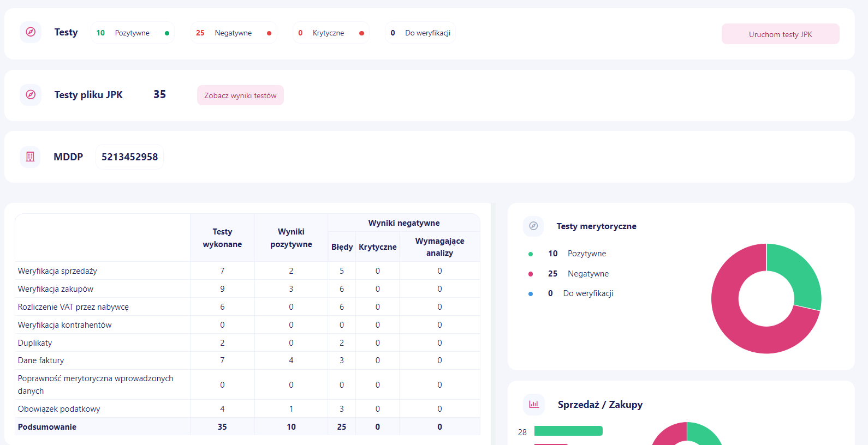868x445 pixels.
Task: Click the compass icon next to Testy
Action: click(31, 32)
